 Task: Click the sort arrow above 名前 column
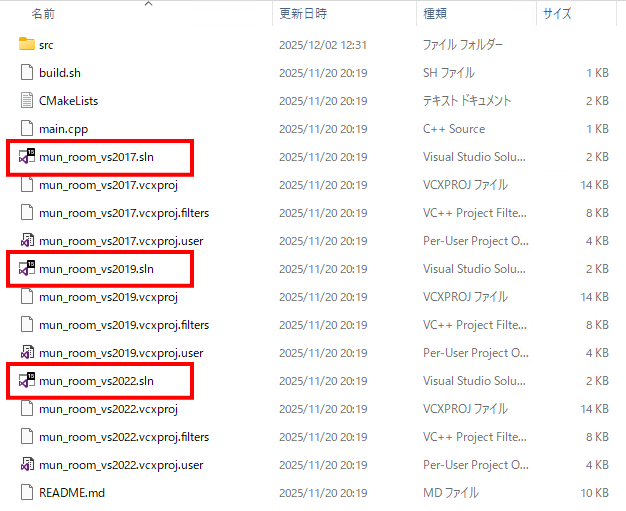tap(148, 4)
